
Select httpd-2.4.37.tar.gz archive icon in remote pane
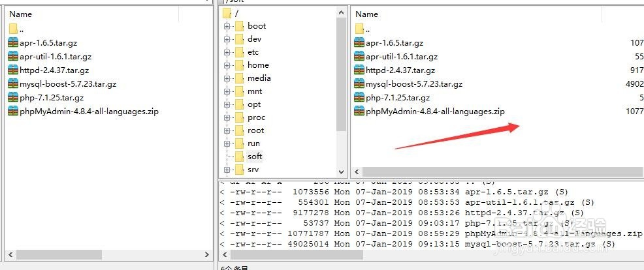[359, 70]
